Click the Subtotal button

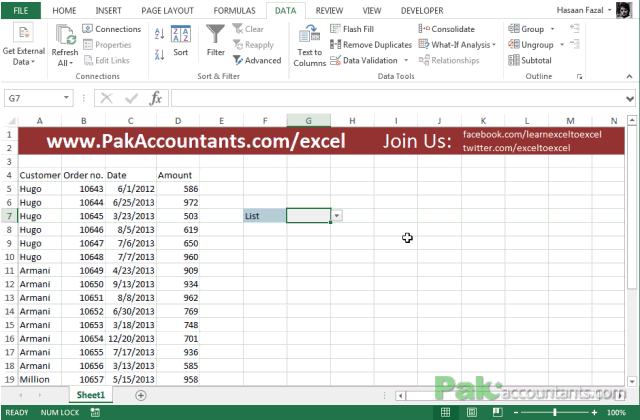[x=530, y=60]
